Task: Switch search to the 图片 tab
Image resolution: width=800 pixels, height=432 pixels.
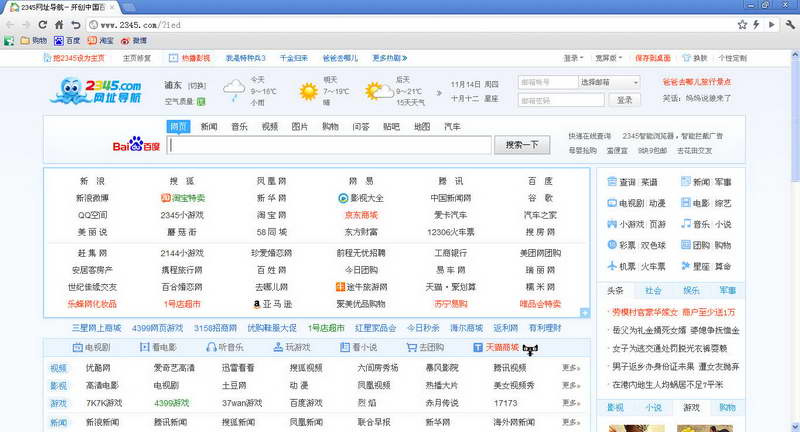Action: pyautogui.click(x=299, y=126)
